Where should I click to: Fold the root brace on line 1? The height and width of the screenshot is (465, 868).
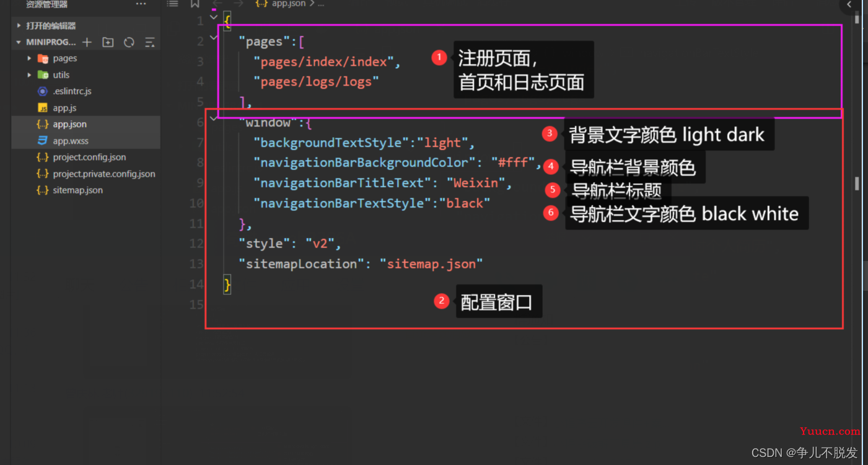click(x=214, y=18)
